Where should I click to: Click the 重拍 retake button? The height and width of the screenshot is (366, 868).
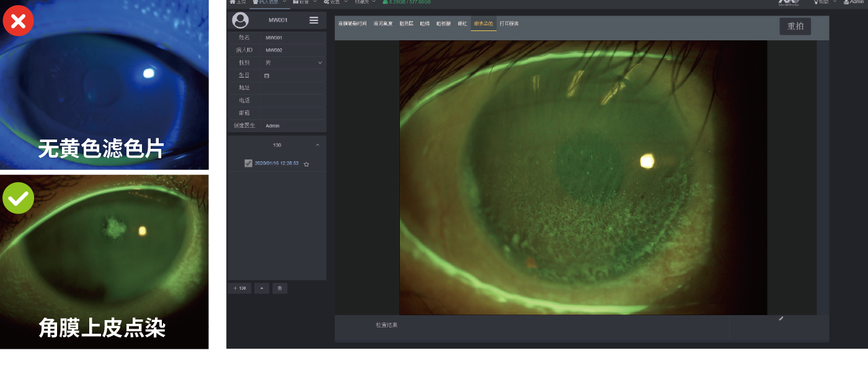(795, 26)
